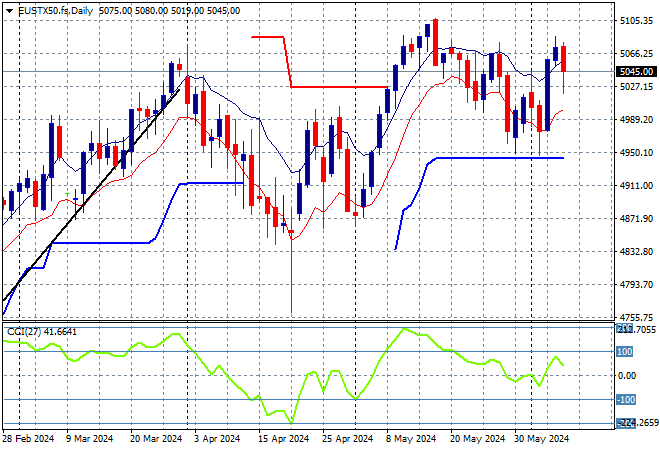Click the CCI 100 level label
The width and height of the screenshot is (660, 450).
pyautogui.click(x=625, y=352)
